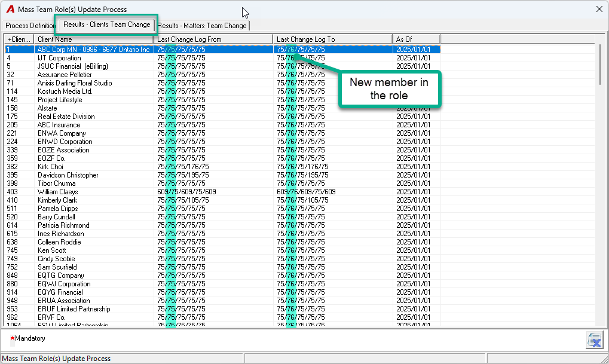Select the Kirk Choi client row

222,167
